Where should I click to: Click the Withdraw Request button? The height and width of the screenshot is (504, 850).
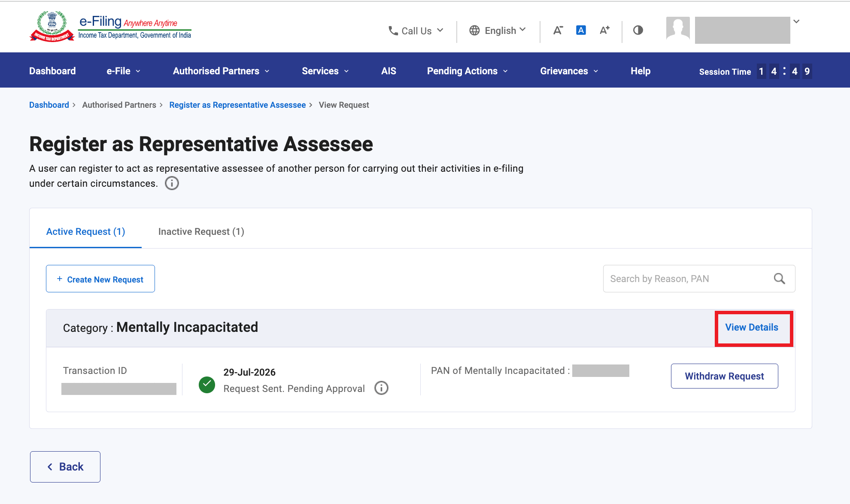click(x=725, y=376)
